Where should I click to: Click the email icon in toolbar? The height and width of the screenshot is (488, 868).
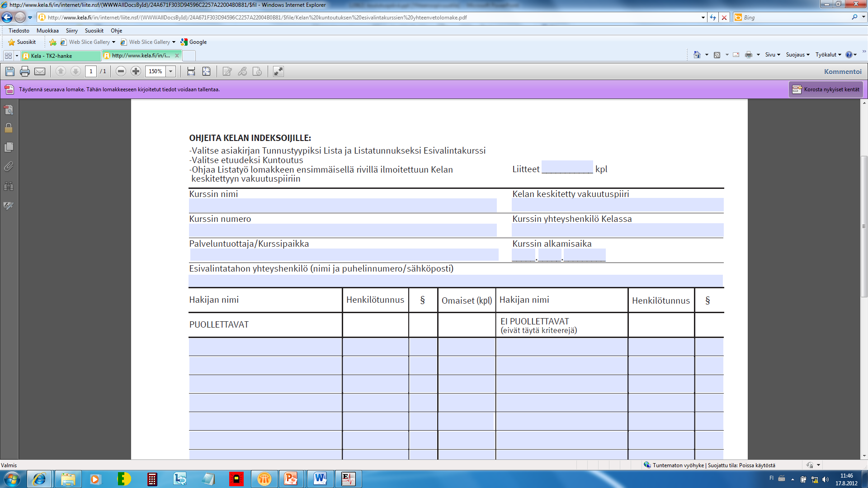[x=38, y=71]
